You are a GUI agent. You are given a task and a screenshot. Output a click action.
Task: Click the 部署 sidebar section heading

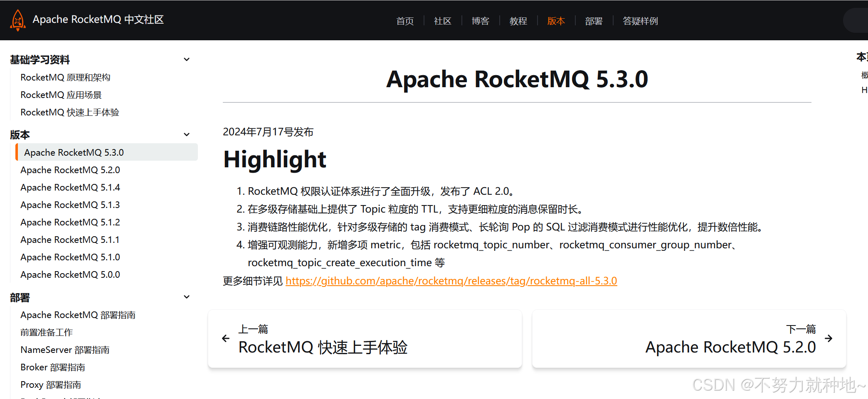pyautogui.click(x=20, y=298)
